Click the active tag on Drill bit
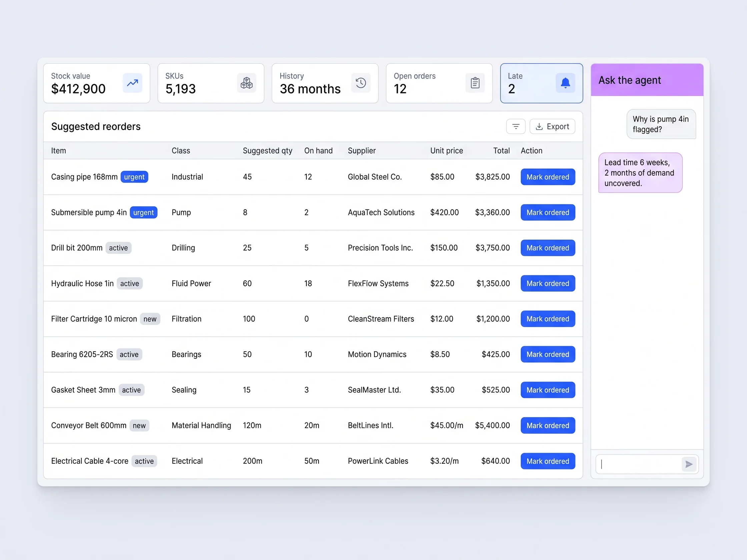This screenshot has width=747, height=560. click(x=118, y=248)
